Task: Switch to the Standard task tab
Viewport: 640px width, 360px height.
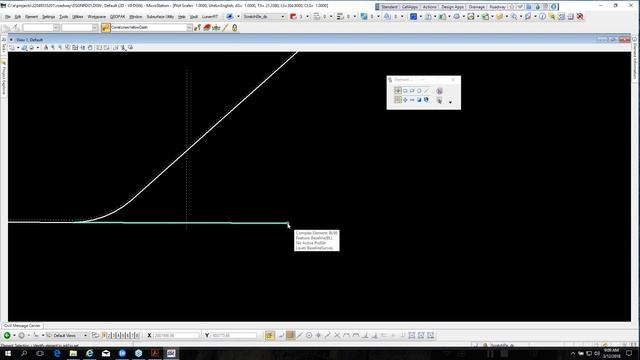Action: 389,7
